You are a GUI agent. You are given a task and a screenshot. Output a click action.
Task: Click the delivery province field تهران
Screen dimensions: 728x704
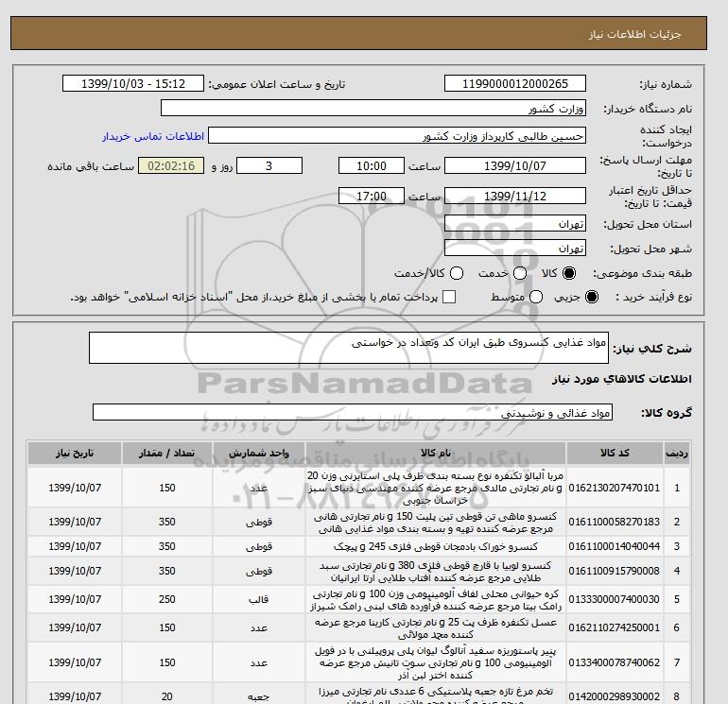515,224
